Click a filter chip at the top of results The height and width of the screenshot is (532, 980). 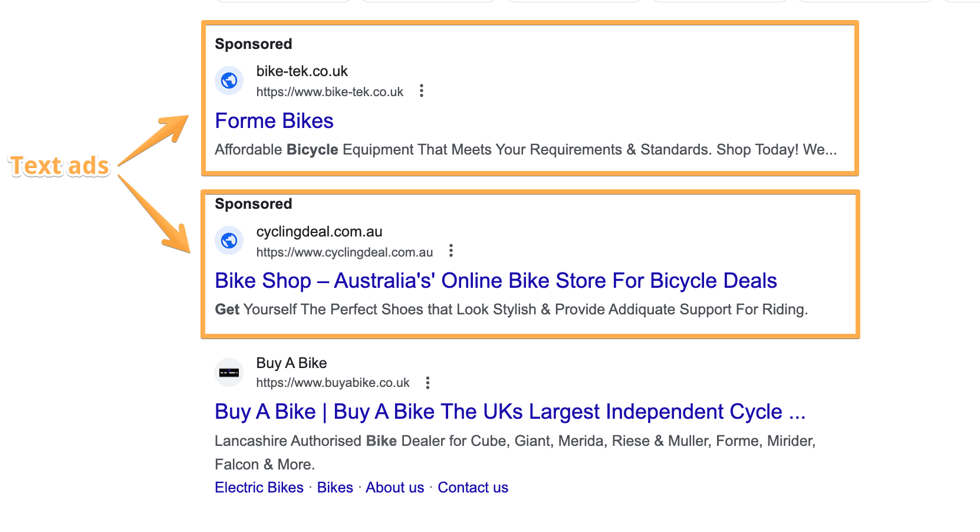coord(282,1)
